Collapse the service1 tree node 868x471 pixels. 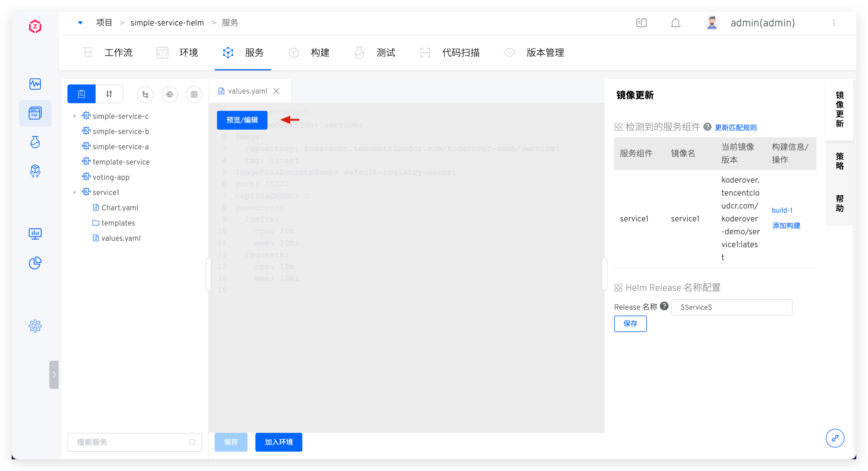(x=74, y=192)
